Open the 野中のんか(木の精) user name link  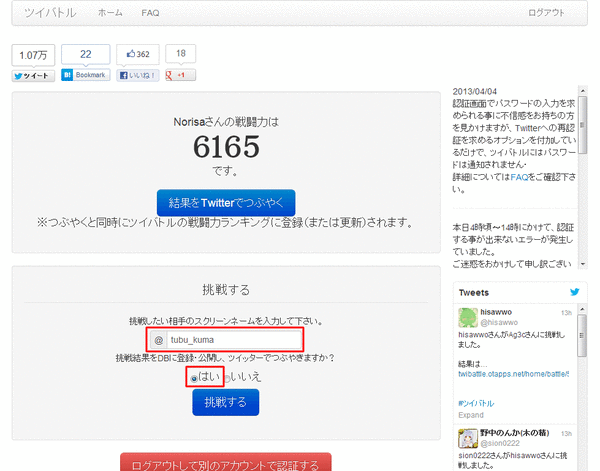pyautogui.click(x=515, y=433)
